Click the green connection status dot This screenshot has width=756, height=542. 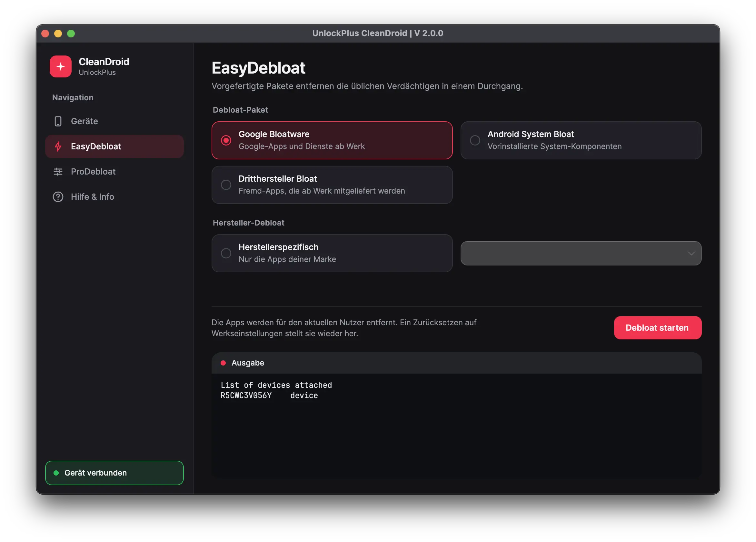(56, 473)
